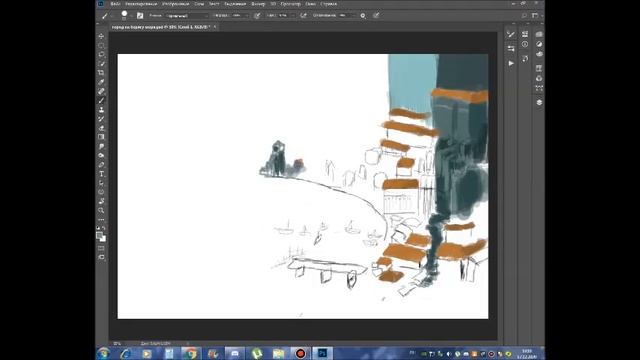Select the Lasso tool
Viewport: 640px width, 360px height.
tap(101, 55)
